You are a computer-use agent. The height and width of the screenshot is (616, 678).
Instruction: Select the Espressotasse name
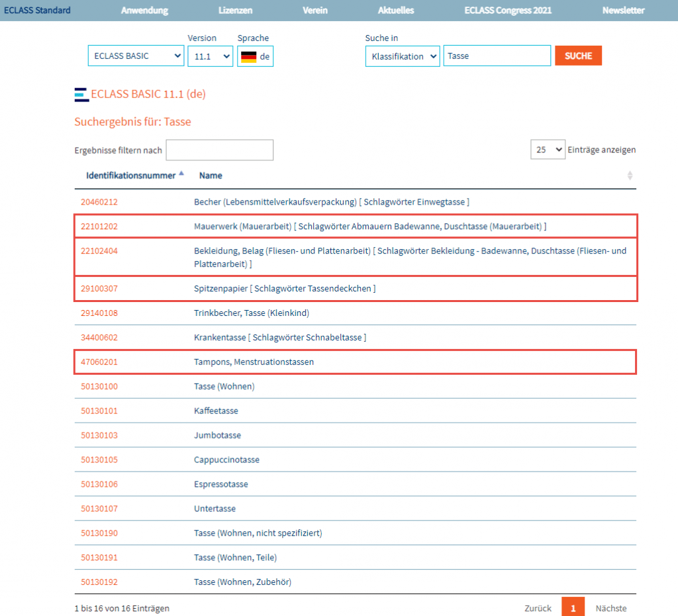tap(221, 484)
